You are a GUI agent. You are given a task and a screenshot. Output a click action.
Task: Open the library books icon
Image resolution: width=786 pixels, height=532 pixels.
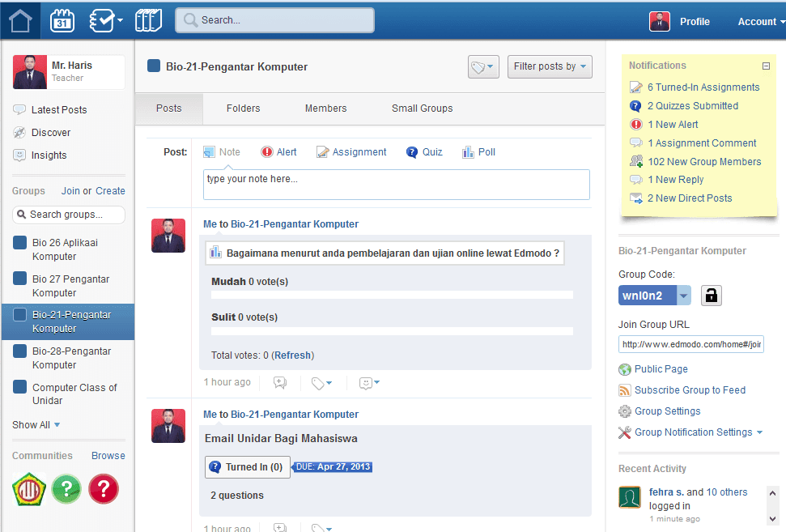(148, 20)
